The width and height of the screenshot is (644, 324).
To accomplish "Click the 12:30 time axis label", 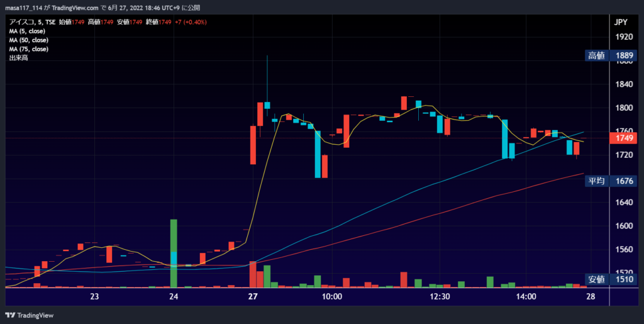I will [x=440, y=297].
